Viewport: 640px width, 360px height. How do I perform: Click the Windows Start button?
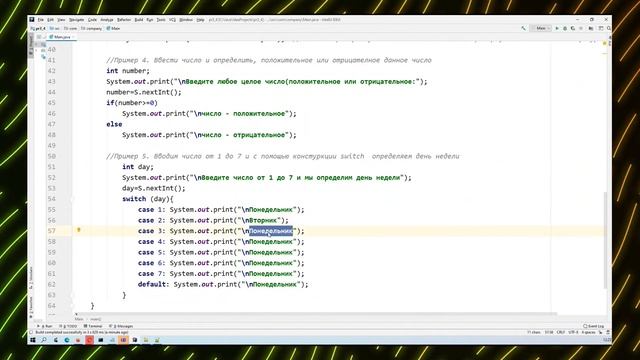point(33,340)
